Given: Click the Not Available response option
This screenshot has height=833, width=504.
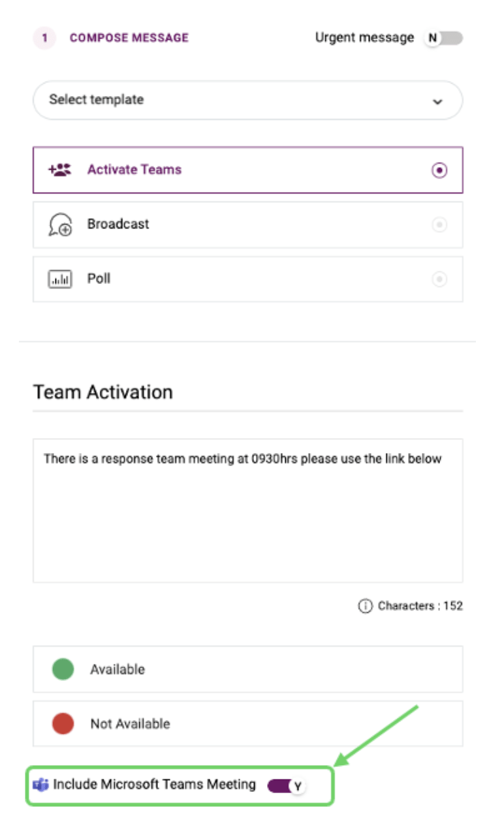Looking at the screenshot, I should [248, 723].
